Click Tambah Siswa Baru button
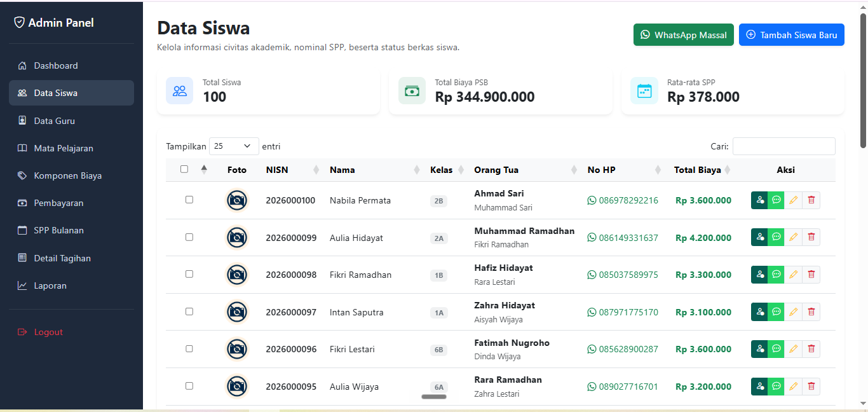The width and height of the screenshot is (868, 412). click(792, 35)
